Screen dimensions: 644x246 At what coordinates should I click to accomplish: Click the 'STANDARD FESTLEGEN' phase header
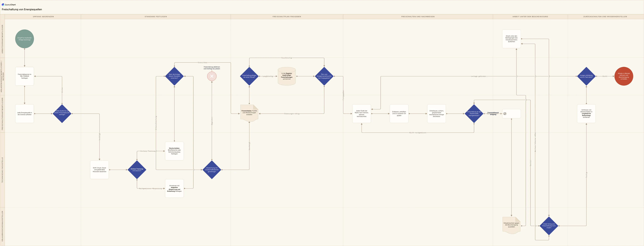point(156,17)
